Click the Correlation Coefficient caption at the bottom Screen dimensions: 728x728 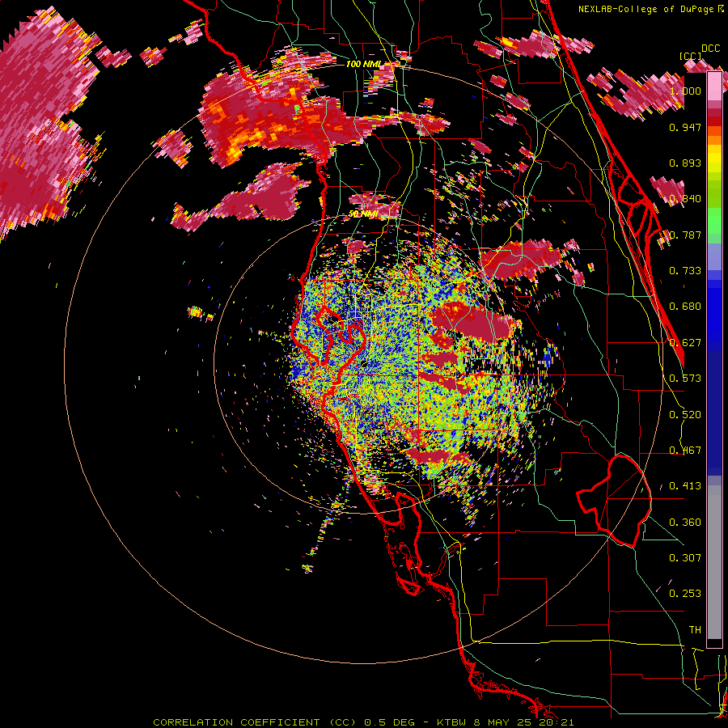tap(363, 722)
